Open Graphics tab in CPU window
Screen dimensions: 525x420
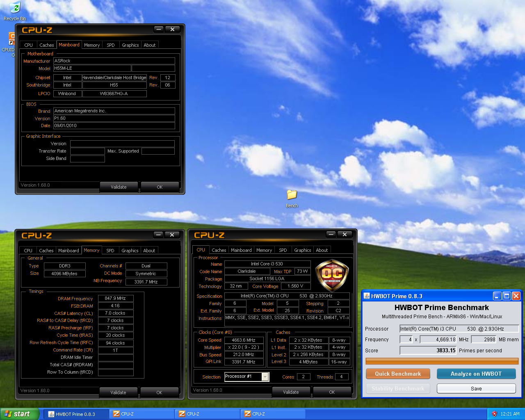(x=303, y=250)
